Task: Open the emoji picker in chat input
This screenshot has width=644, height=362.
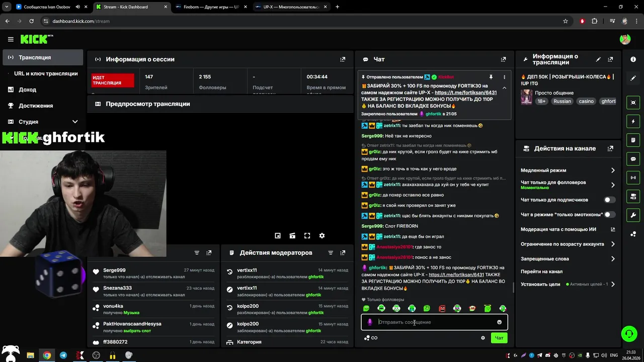Action: tap(500, 322)
